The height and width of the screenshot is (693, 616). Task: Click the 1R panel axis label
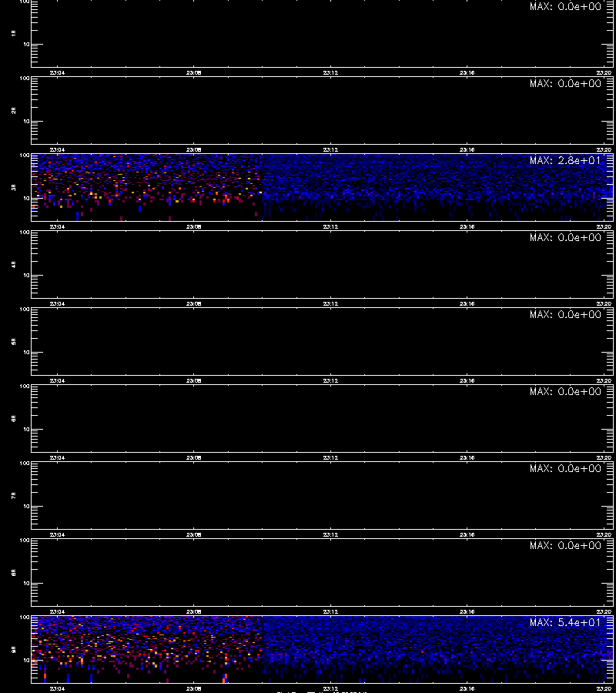(14, 33)
